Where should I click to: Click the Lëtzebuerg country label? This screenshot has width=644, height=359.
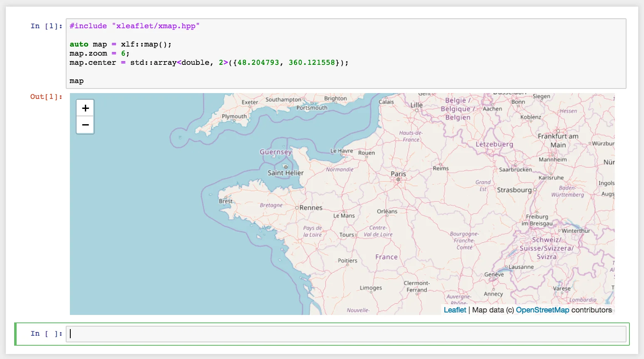pyautogui.click(x=494, y=144)
